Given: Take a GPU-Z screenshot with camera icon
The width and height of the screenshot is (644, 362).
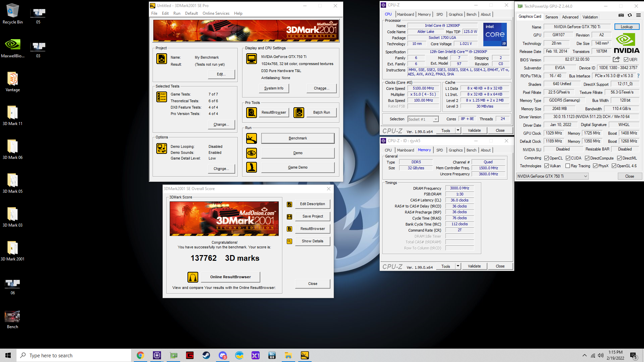Looking at the screenshot, I should point(621,15).
